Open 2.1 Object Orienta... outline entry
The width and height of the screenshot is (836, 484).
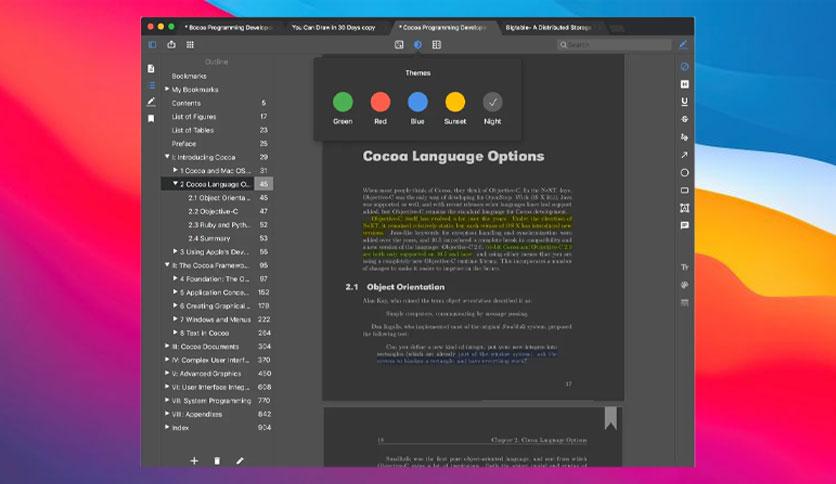[x=219, y=198]
